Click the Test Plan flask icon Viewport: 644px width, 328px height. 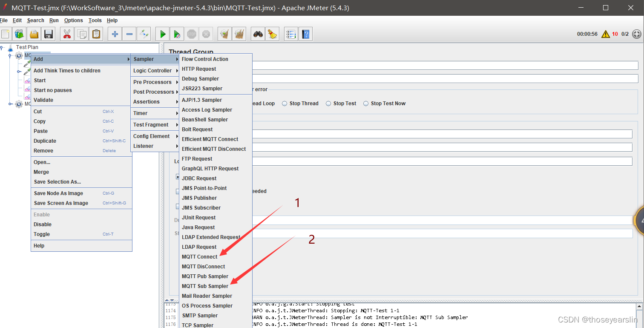(x=10, y=47)
